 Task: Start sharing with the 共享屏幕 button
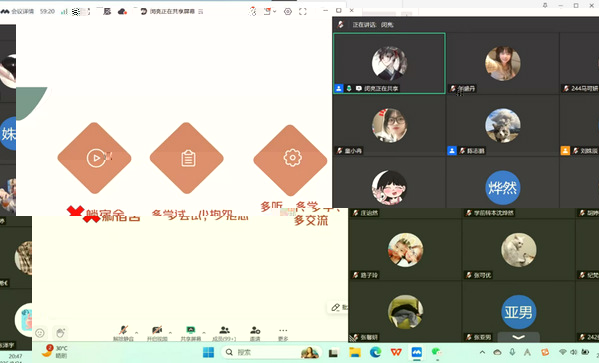coord(191,333)
